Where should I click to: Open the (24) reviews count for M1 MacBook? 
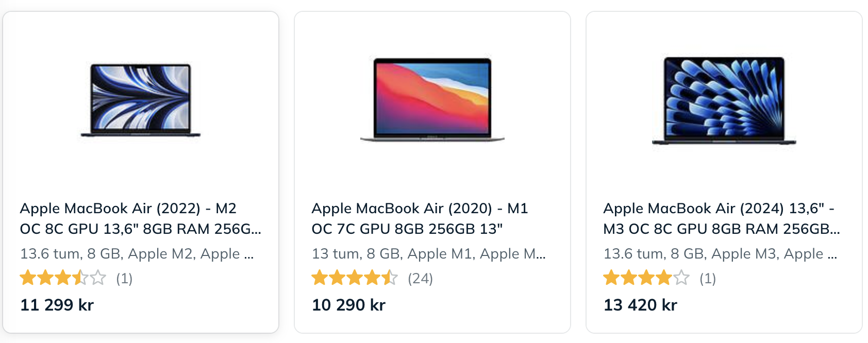pyautogui.click(x=420, y=279)
